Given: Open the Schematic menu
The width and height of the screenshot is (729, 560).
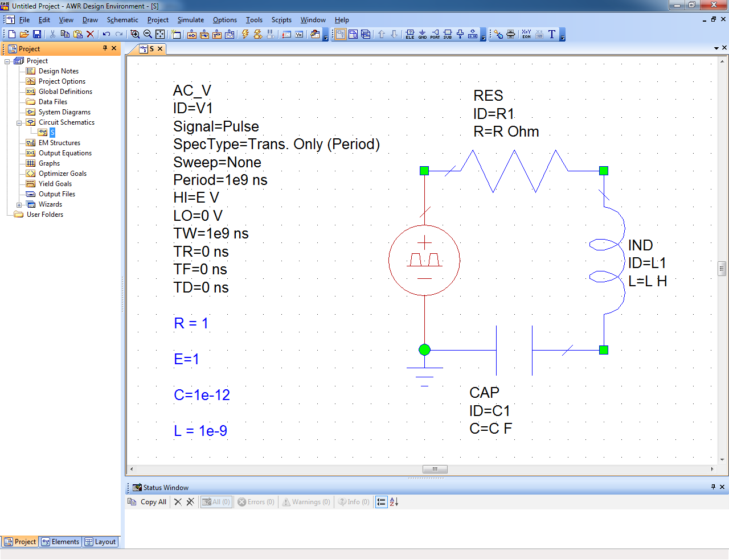Looking at the screenshot, I should tap(122, 20).
